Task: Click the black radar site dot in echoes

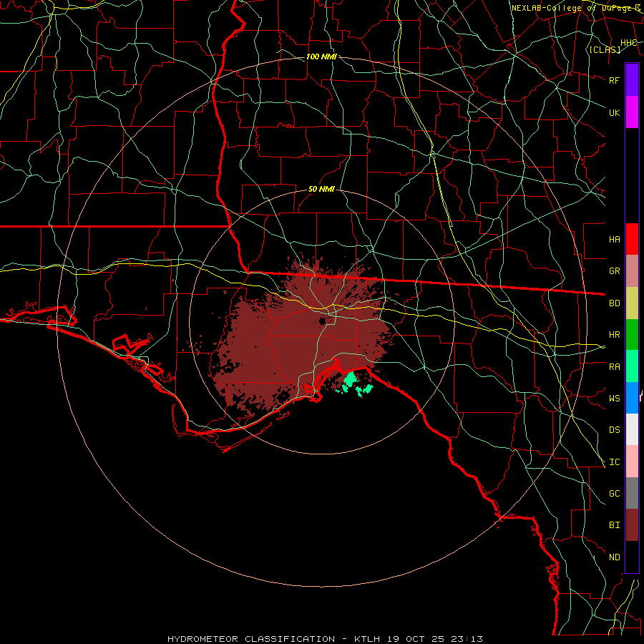Action: click(x=322, y=321)
